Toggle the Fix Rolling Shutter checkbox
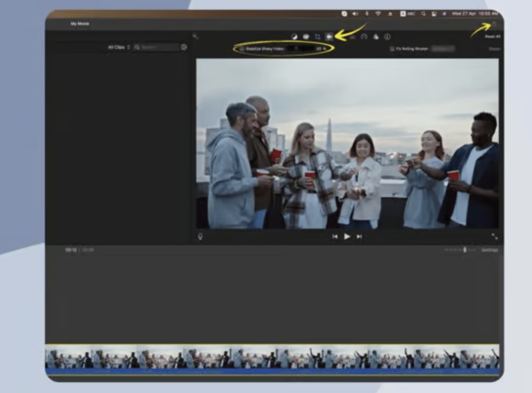Image resolution: width=532 pixels, height=393 pixels. (392, 49)
